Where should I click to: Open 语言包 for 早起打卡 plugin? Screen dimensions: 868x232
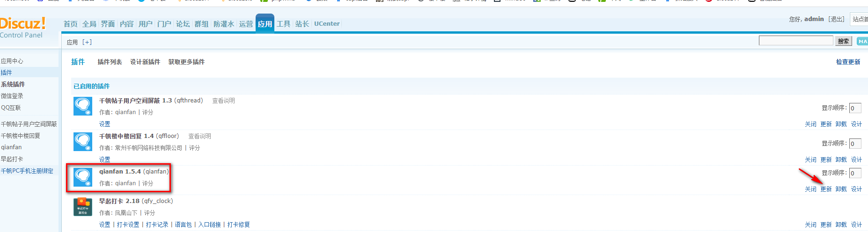tap(184, 225)
